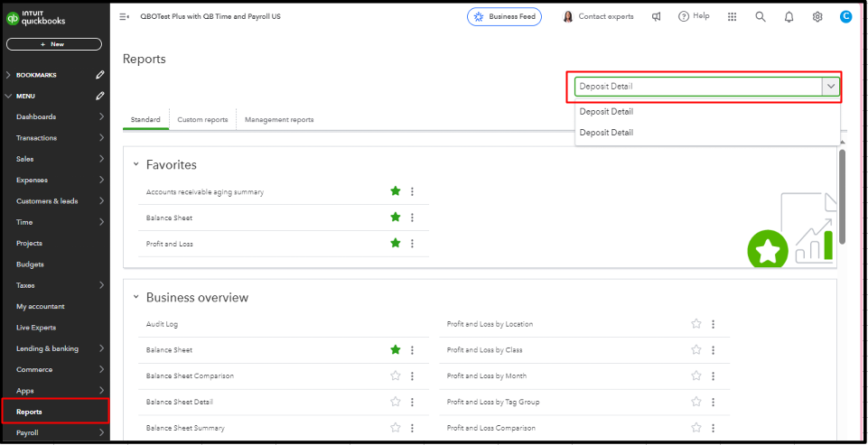Collapse the left navigation menu icon
The image size is (868, 445).
(125, 16)
